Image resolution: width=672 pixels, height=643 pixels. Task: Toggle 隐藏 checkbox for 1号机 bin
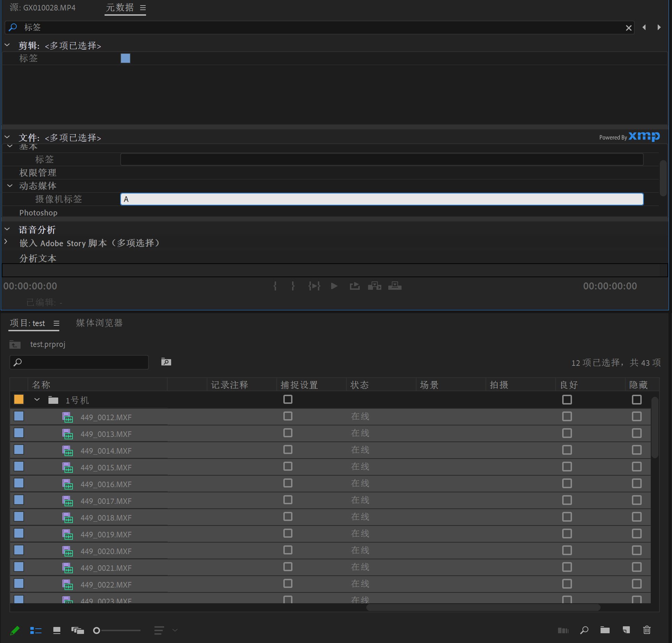[637, 400]
